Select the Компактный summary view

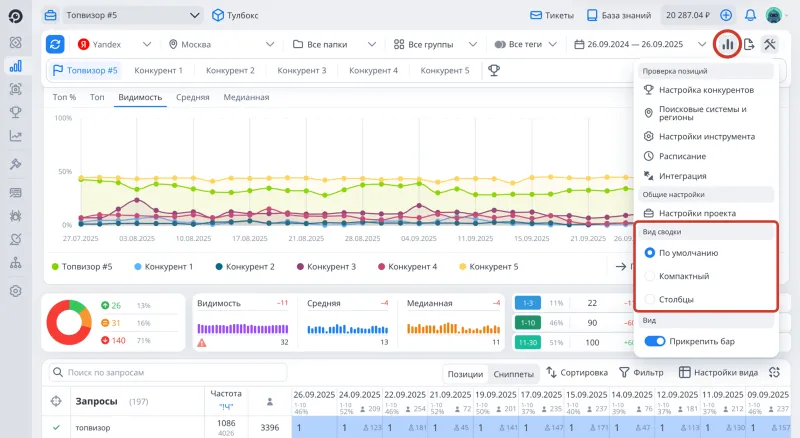pos(651,276)
